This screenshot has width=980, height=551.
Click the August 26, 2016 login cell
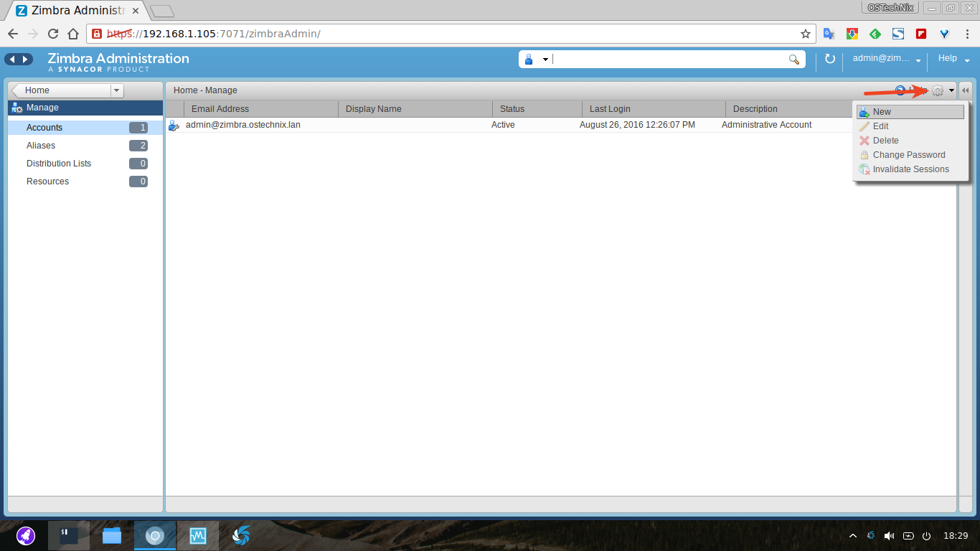point(637,125)
